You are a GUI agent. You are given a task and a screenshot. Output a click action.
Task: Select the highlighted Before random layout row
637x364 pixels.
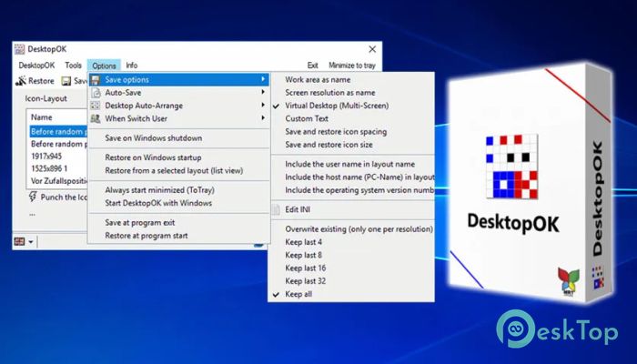click(x=58, y=132)
